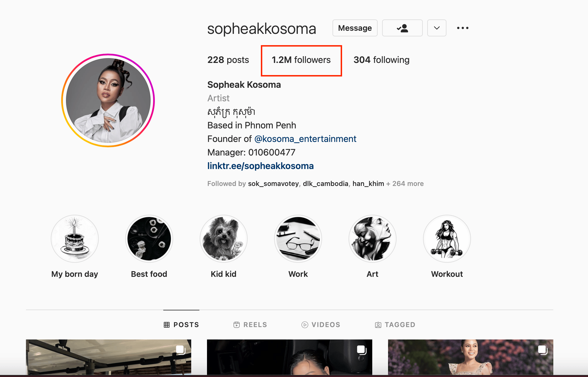Open 'Kid kid' story highlight
Viewport: 588px width, 377px height.
coord(224,239)
